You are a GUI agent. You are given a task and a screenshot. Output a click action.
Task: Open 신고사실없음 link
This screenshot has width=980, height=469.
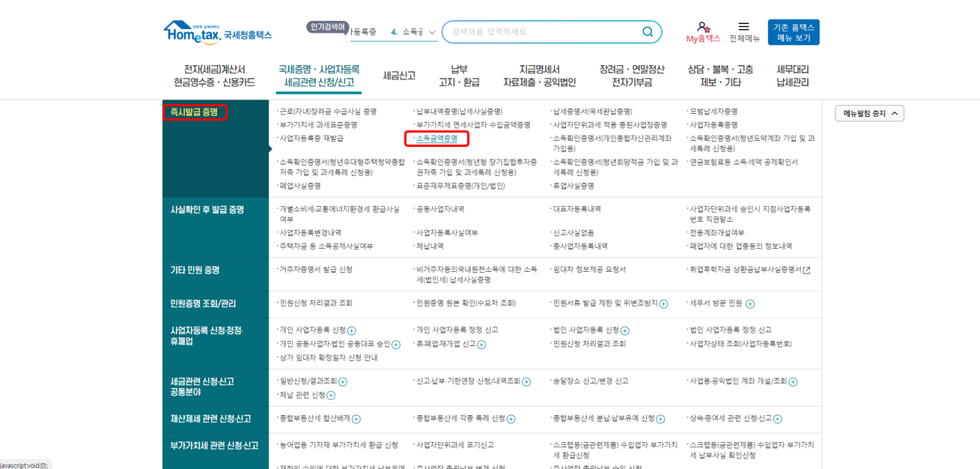coord(574,233)
